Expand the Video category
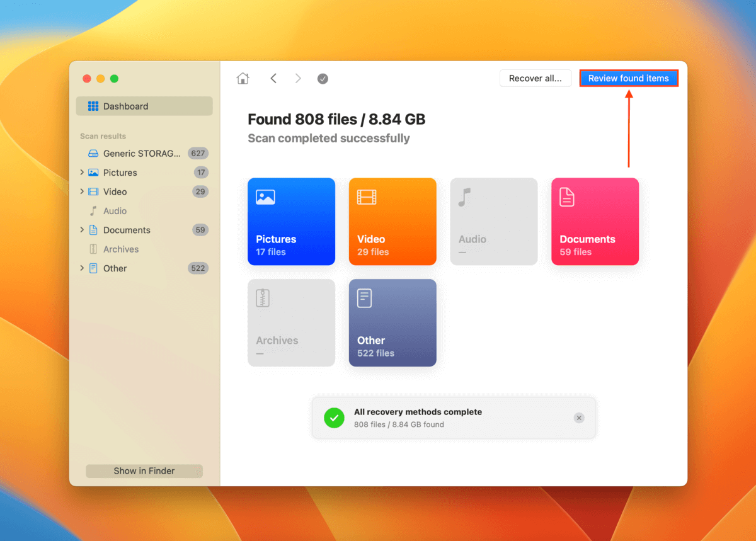 click(x=82, y=191)
